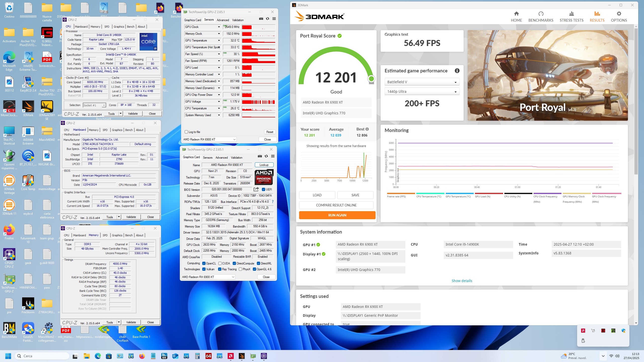Open the BenchMate desktop icon
Image resolution: width=644 pixels, height=362 pixels.
coord(9,331)
